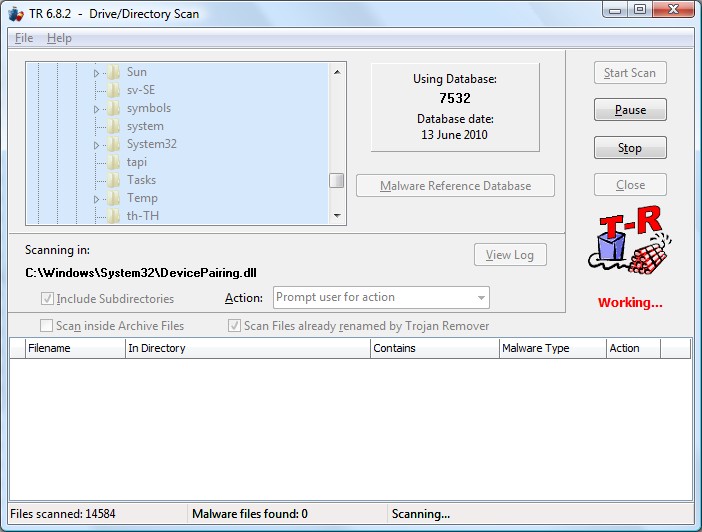Click the T-R dynamite logo
This screenshot has height=532, width=702.
click(x=630, y=241)
